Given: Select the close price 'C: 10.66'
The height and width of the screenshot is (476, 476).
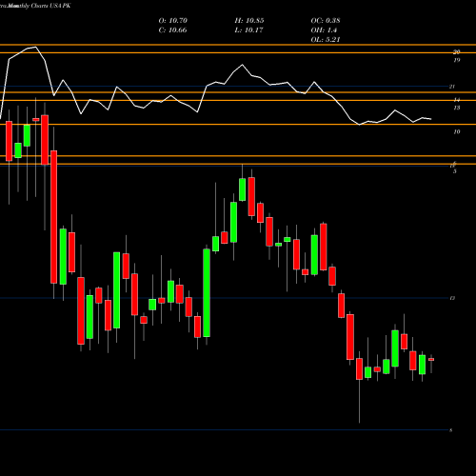Looking at the screenshot, I should 172,30.
